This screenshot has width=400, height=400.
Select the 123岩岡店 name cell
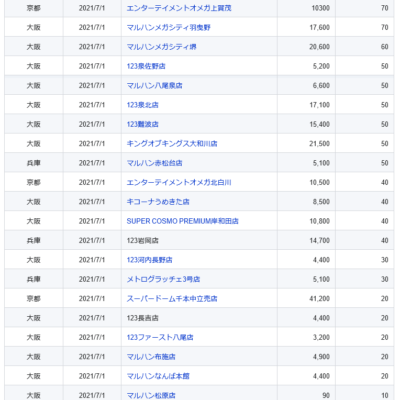(x=199, y=240)
